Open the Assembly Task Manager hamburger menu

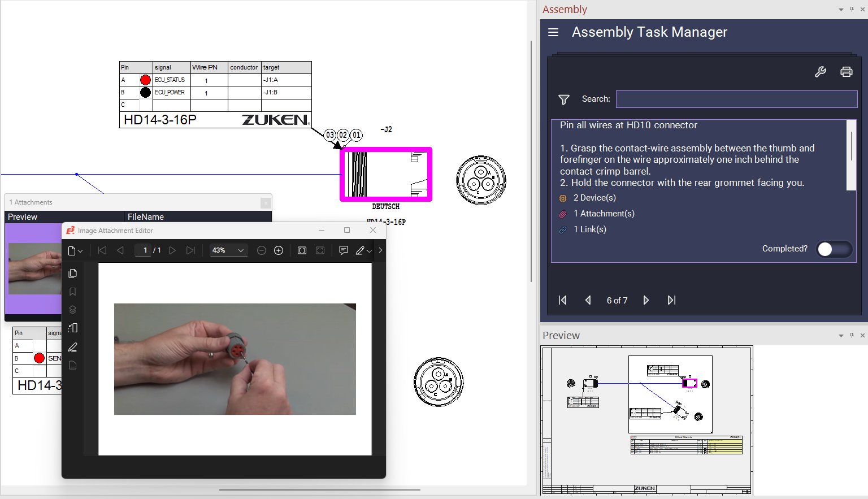click(553, 32)
